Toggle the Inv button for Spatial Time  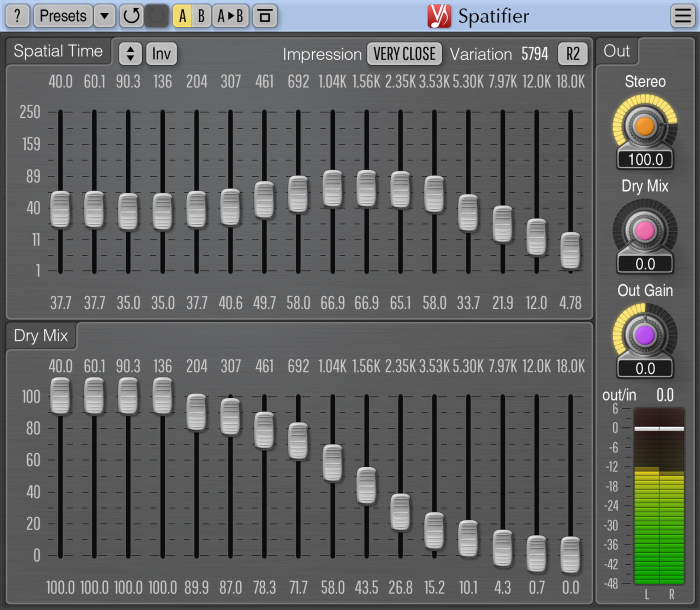(x=161, y=53)
